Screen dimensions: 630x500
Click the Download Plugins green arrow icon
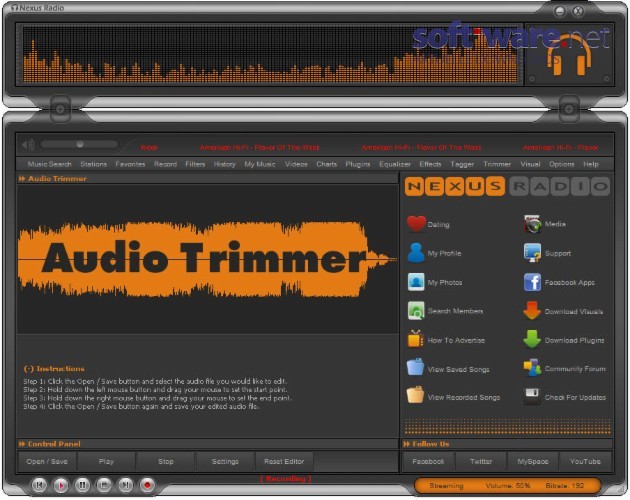coord(532,340)
